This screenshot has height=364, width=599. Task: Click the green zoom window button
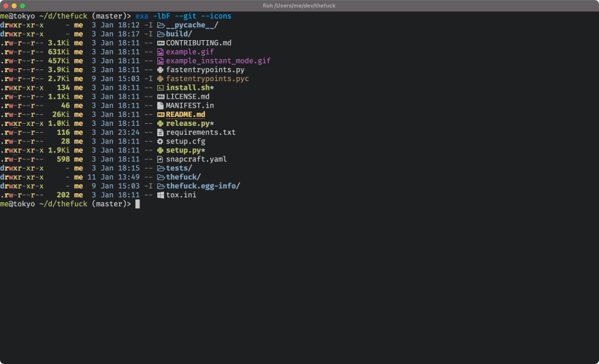point(22,5)
